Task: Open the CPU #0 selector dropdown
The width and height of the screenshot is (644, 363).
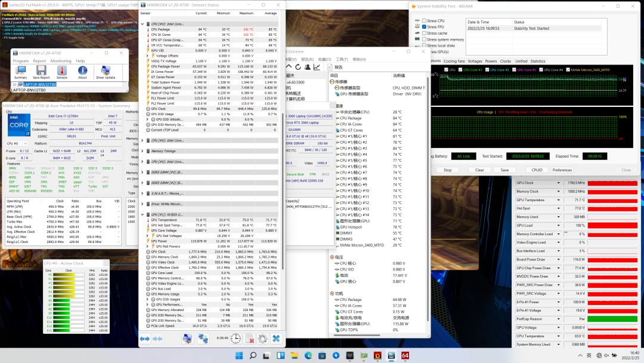Action: (17, 143)
